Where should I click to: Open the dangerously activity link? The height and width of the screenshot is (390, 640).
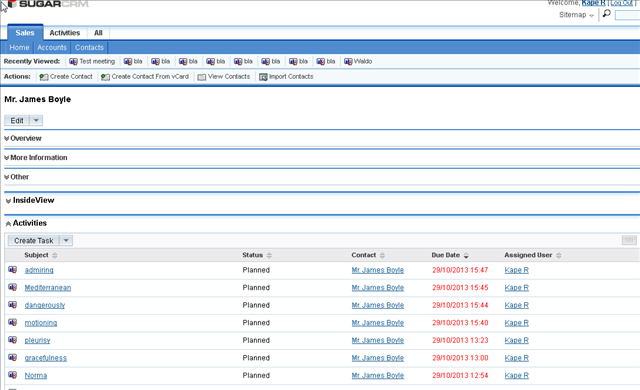(44, 305)
